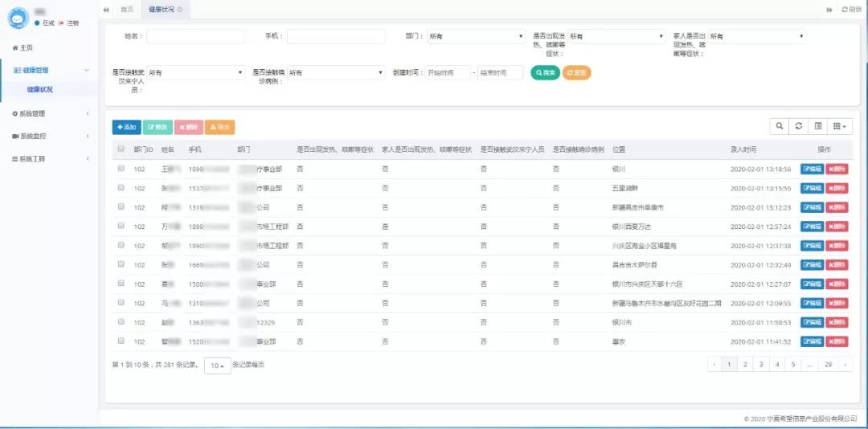Select 健康状况 in the sidebar
The width and height of the screenshot is (868, 429).
pos(40,89)
